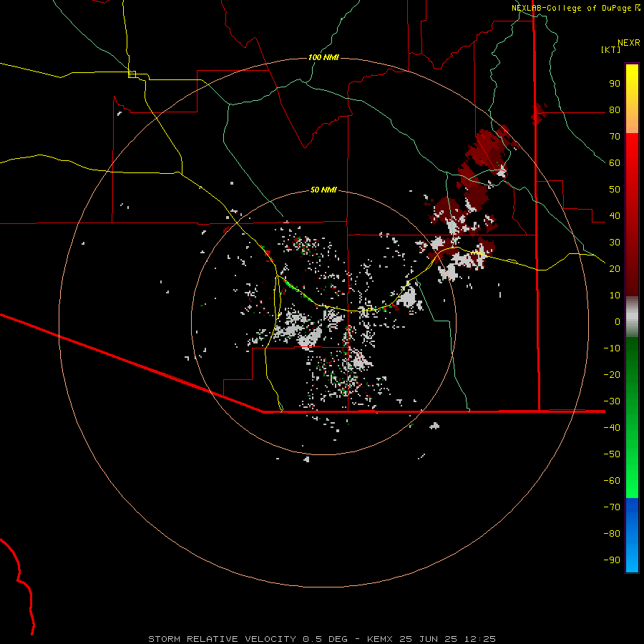Click the positive 70 scale value
644x644 pixels.
pos(615,137)
